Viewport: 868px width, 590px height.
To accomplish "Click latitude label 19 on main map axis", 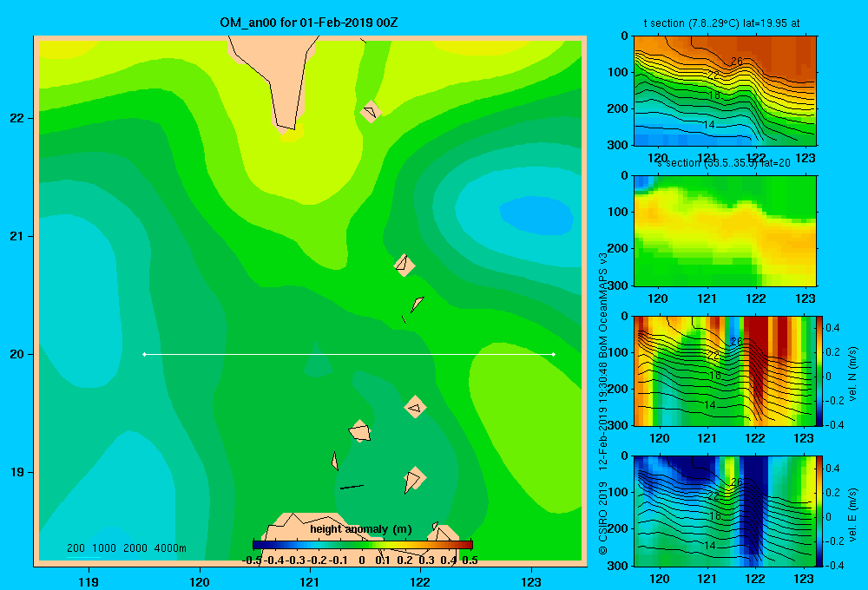I will [x=17, y=472].
